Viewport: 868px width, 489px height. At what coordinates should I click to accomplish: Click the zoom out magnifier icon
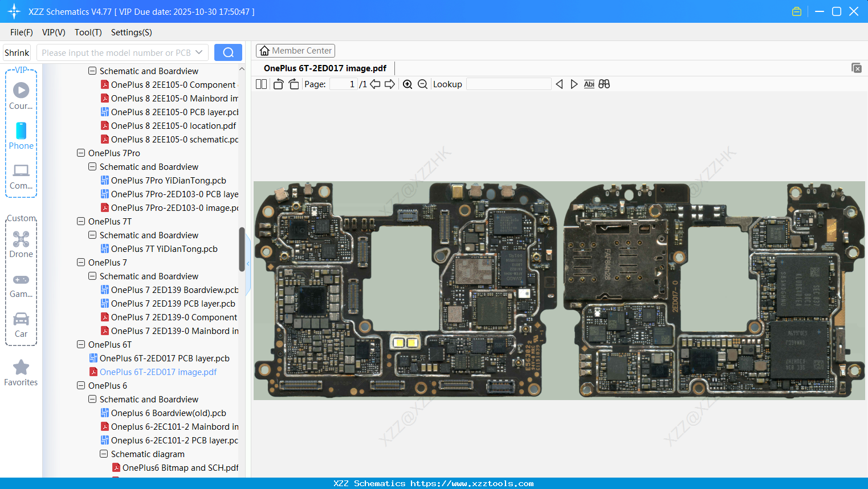pos(422,84)
